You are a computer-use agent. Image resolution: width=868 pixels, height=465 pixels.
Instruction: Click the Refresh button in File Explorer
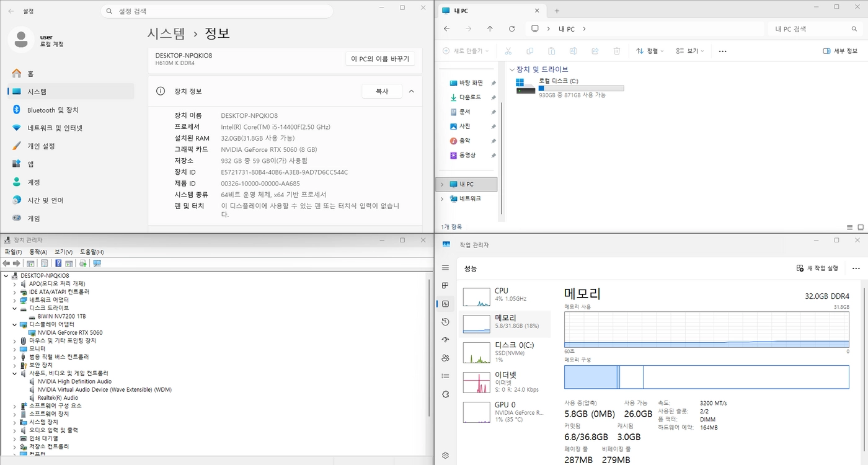[511, 29]
